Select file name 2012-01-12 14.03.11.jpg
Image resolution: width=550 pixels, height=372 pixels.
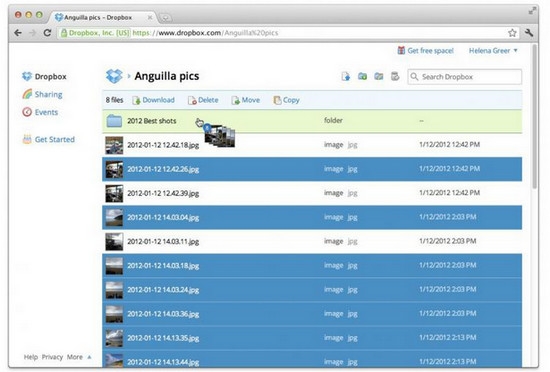click(x=163, y=242)
